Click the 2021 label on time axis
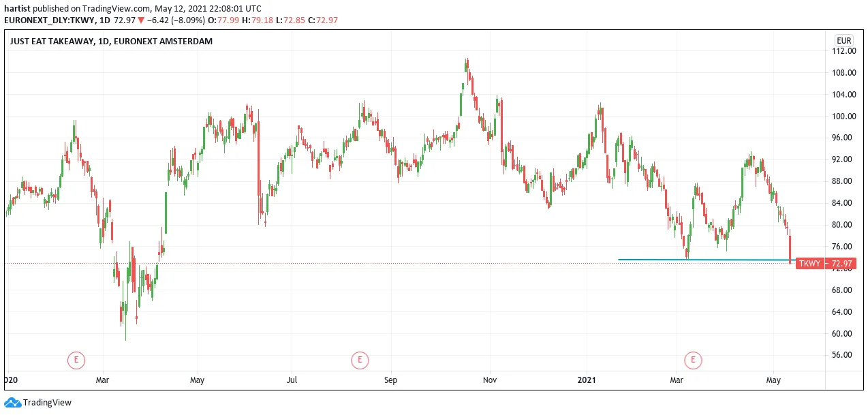 587,379
